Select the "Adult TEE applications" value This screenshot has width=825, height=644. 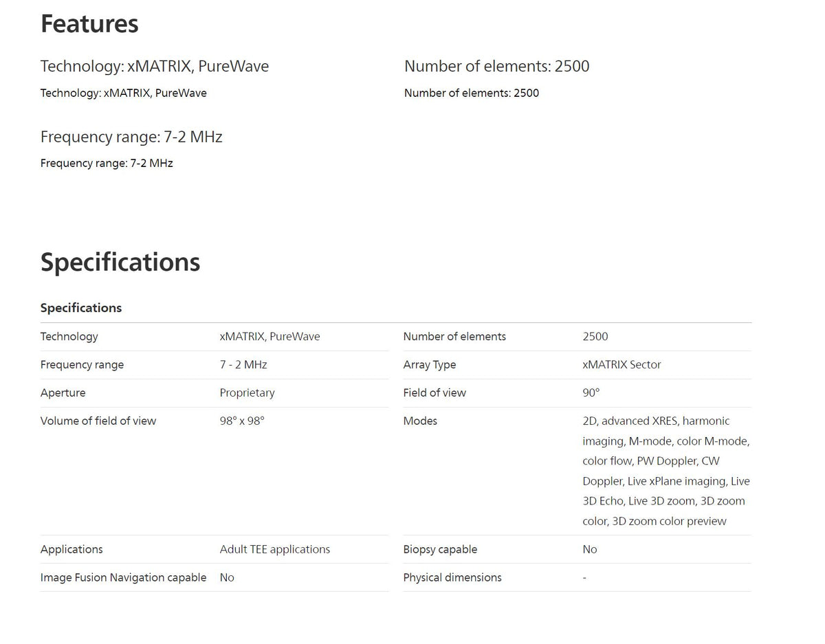point(274,550)
